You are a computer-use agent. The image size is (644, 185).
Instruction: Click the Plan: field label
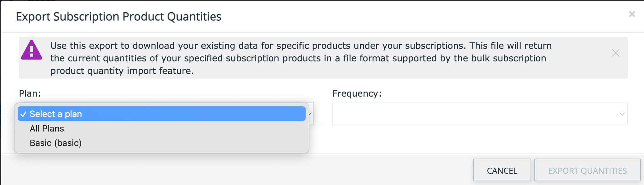(30, 93)
